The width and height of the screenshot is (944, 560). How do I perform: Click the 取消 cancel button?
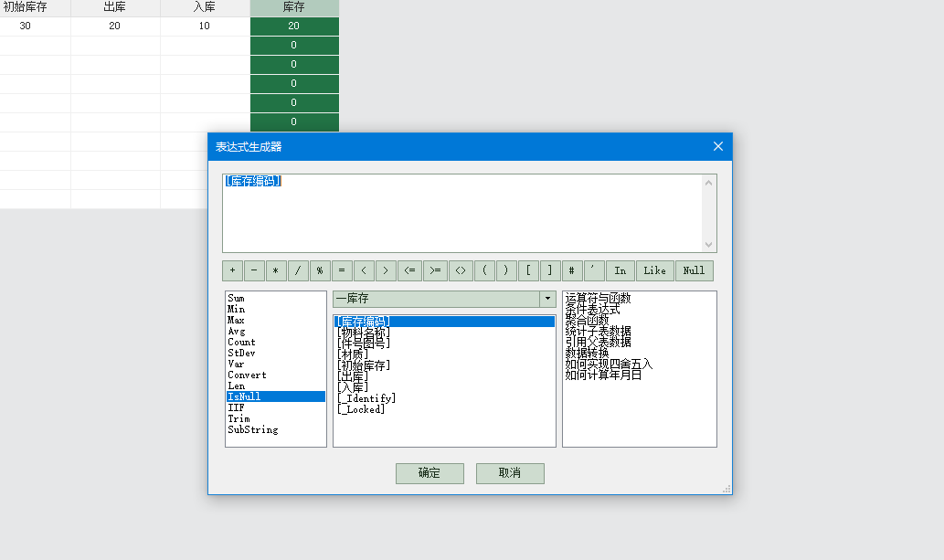tap(510, 473)
